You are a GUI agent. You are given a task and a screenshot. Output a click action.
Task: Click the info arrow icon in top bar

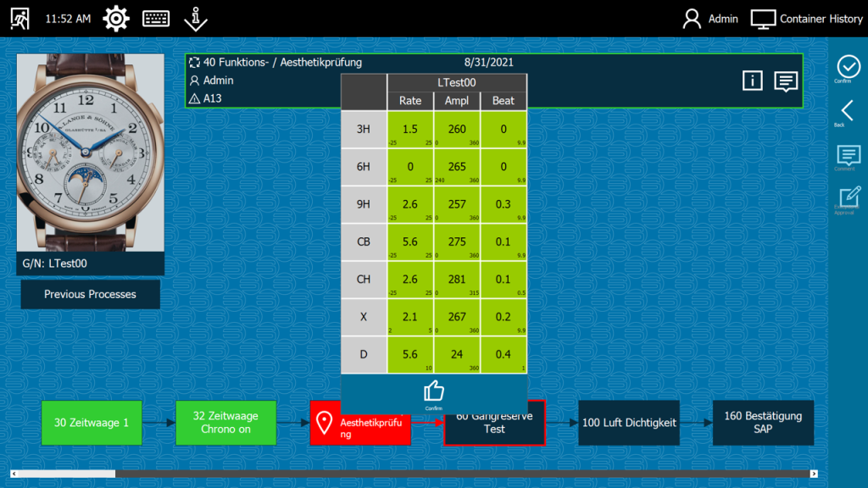click(x=195, y=19)
